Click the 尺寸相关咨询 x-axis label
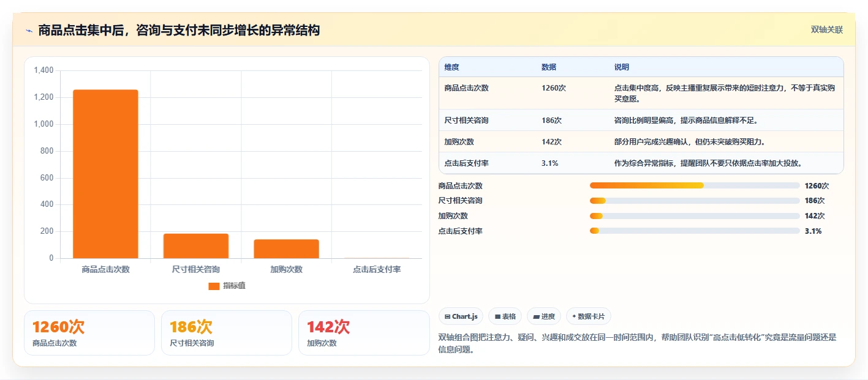Viewport: 868px width, 380px height. [x=196, y=269]
